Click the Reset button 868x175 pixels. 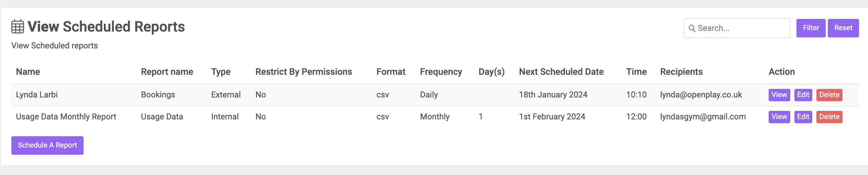point(843,28)
